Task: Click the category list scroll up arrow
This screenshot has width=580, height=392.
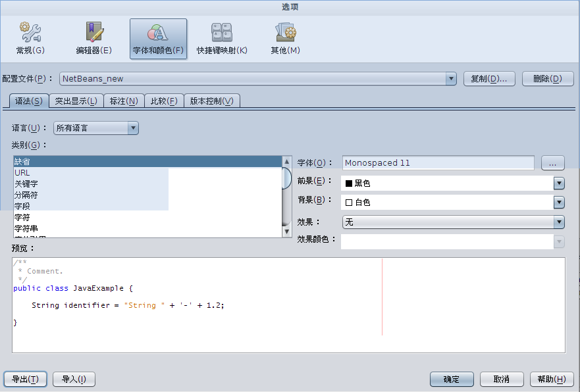Action: tap(286, 161)
